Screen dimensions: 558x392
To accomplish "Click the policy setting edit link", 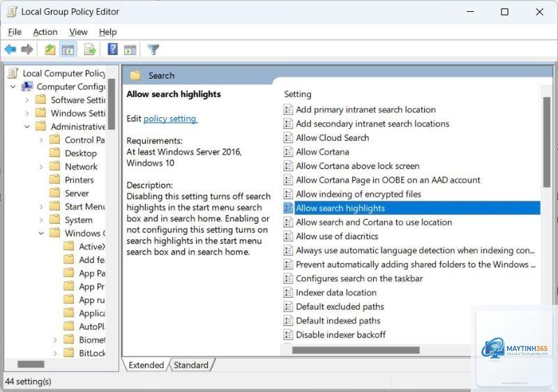I will pyautogui.click(x=169, y=119).
